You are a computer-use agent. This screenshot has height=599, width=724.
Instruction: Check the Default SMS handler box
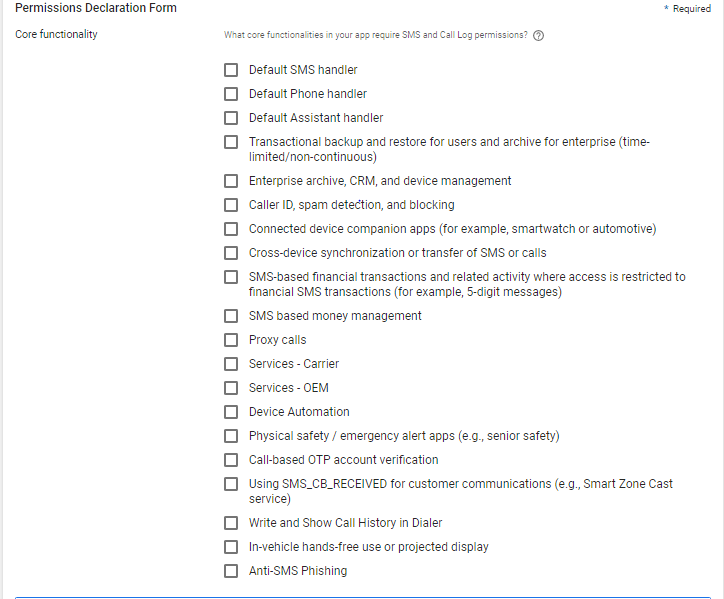(x=231, y=70)
